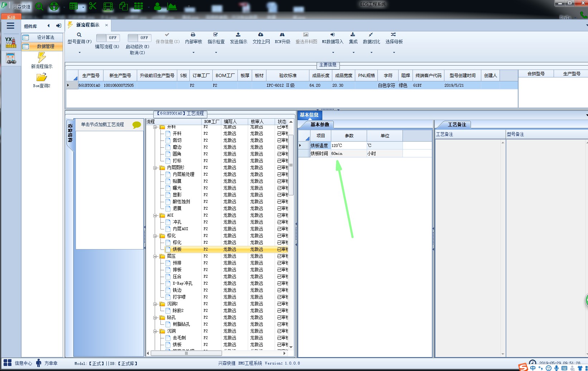Viewport: 588px width, 371px height.
Task: Select the 基本信息 tab
Action: [309, 115]
